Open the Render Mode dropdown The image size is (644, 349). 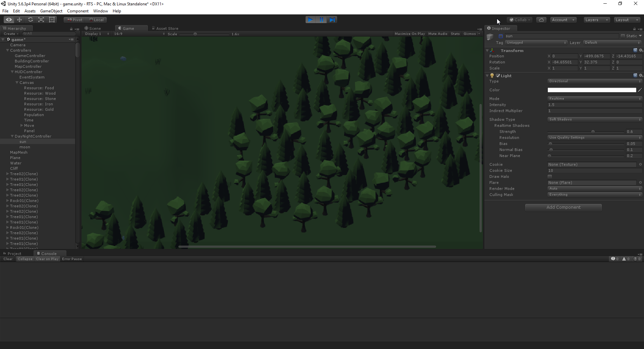(x=595, y=189)
